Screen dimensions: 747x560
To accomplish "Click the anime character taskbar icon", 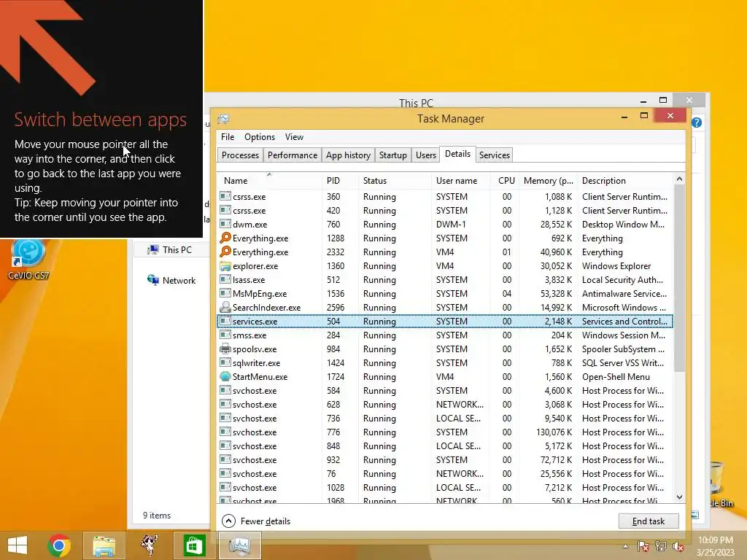I will [149, 545].
